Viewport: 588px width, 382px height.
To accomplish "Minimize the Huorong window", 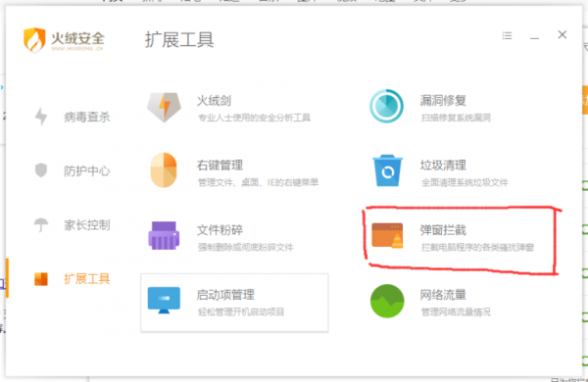I will point(534,38).
